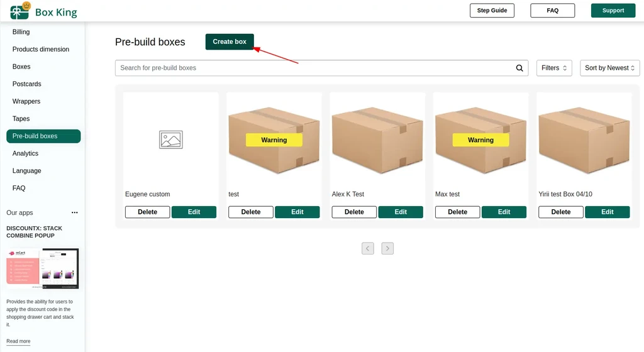Viewport: 644px width, 352px height.
Task: Edit the Eugene custom box
Action: 194,212
